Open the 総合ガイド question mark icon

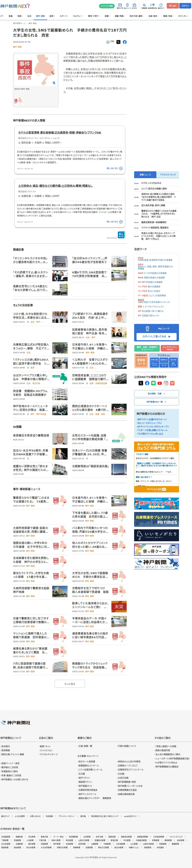click(x=161, y=6)
